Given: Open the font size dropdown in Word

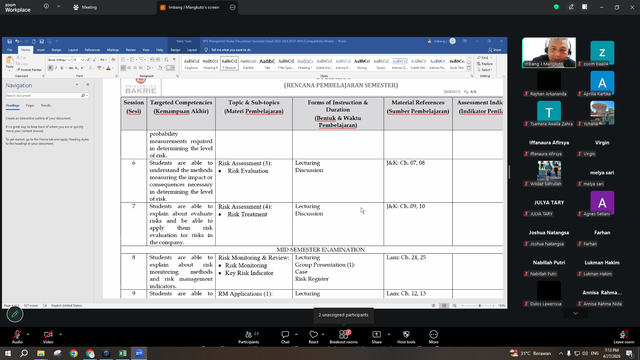Looking at the screenshot, I should click(83, 60).
